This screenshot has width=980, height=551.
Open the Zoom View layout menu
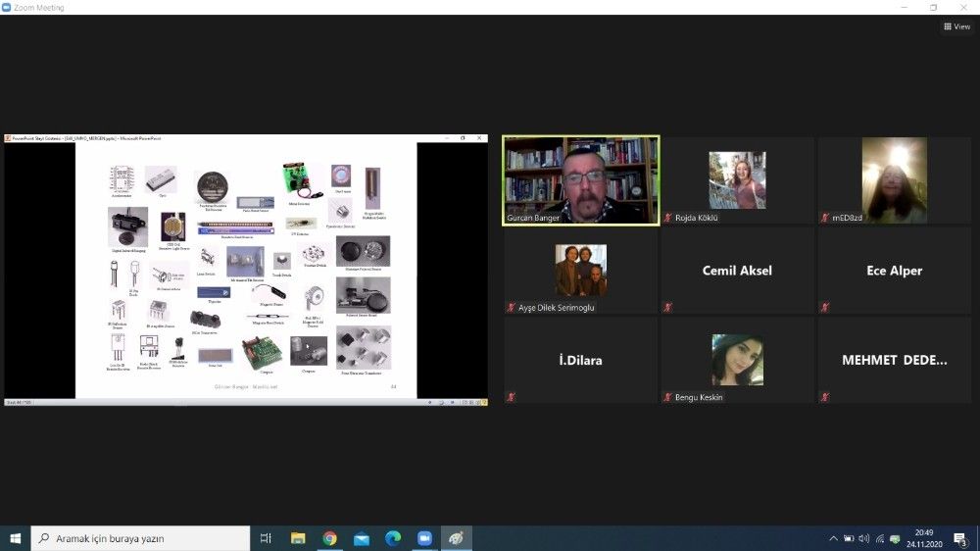coord(955,26)
